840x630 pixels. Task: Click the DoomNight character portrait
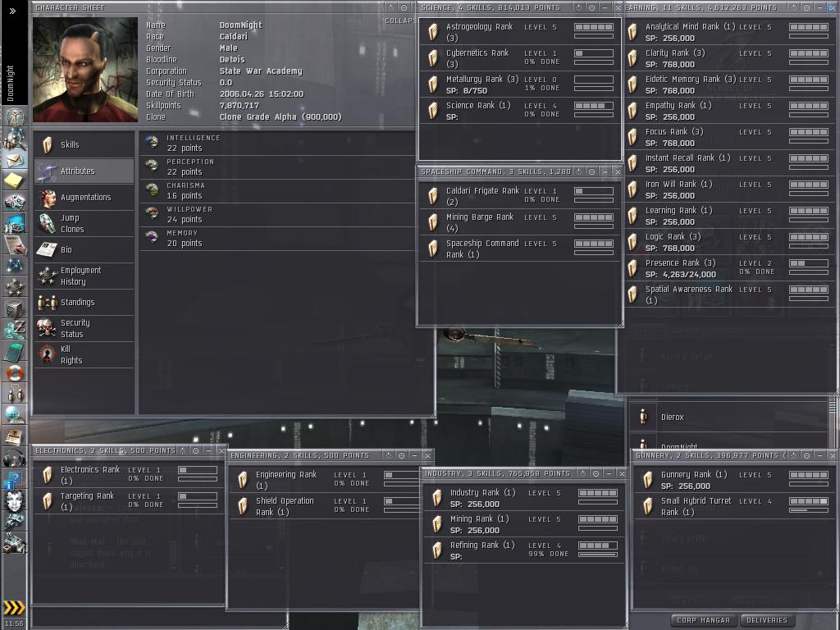85,70
